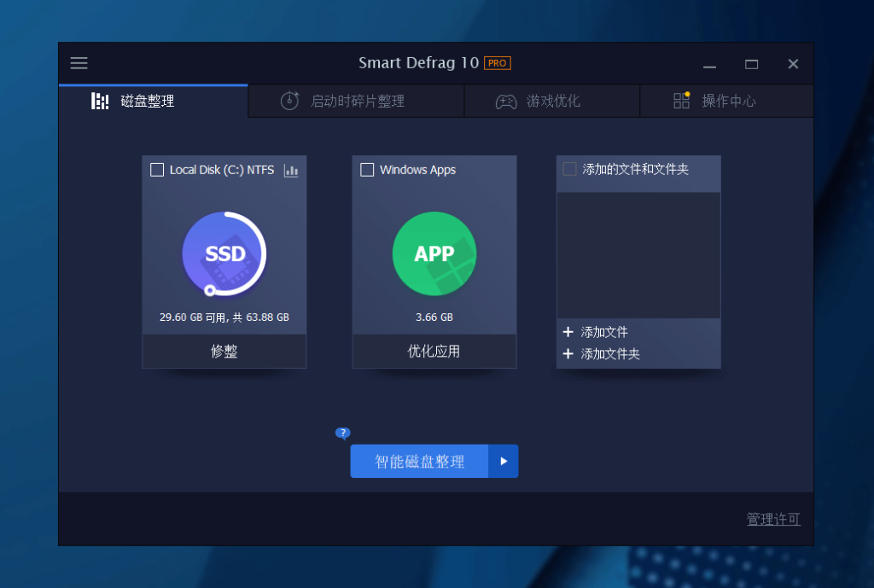Check the Windows Apps checkbox
Screen dimensions: 874x588
367,170
